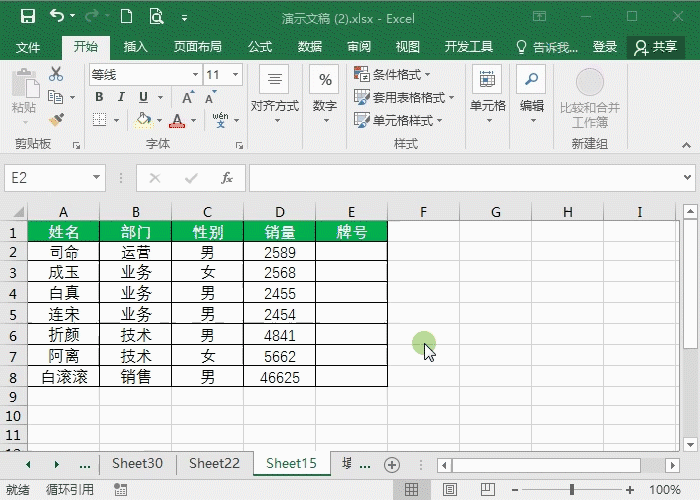This screenshot has height=500, width=700.
Task: Click the wén phonetic guide icon
Action: 221,120
